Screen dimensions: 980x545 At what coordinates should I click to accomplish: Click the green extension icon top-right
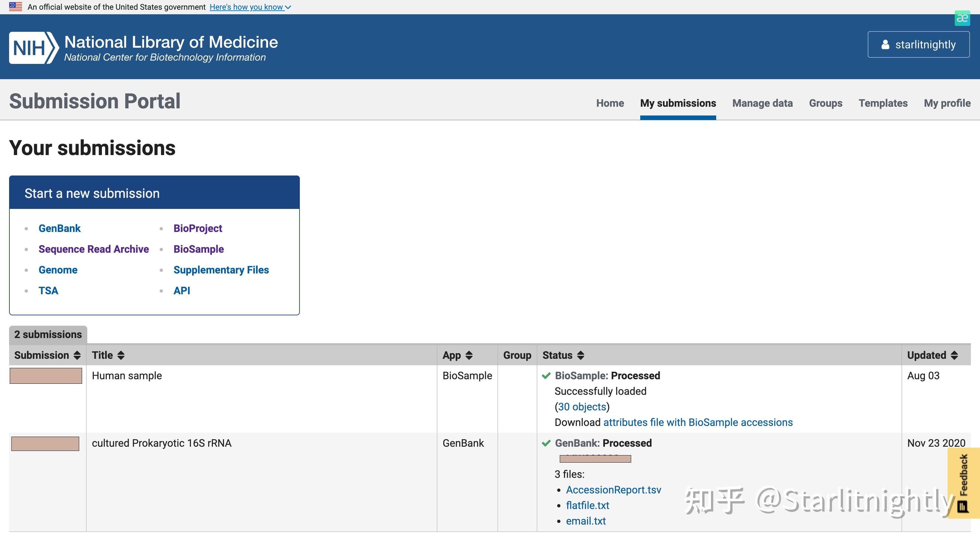coord(962,18)
